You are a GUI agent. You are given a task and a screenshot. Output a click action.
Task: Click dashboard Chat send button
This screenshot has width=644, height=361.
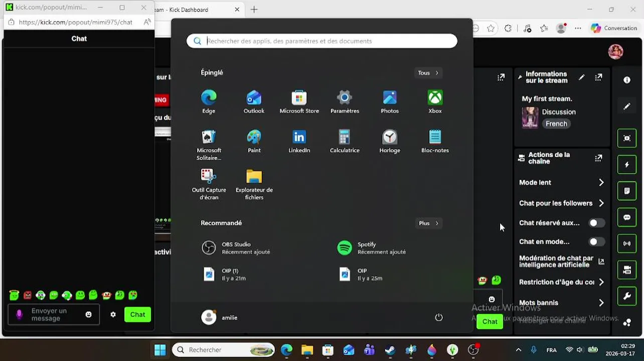490,321
